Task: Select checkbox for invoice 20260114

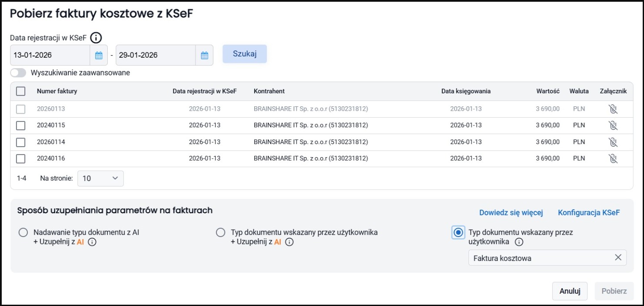Action: pos(20,142)
